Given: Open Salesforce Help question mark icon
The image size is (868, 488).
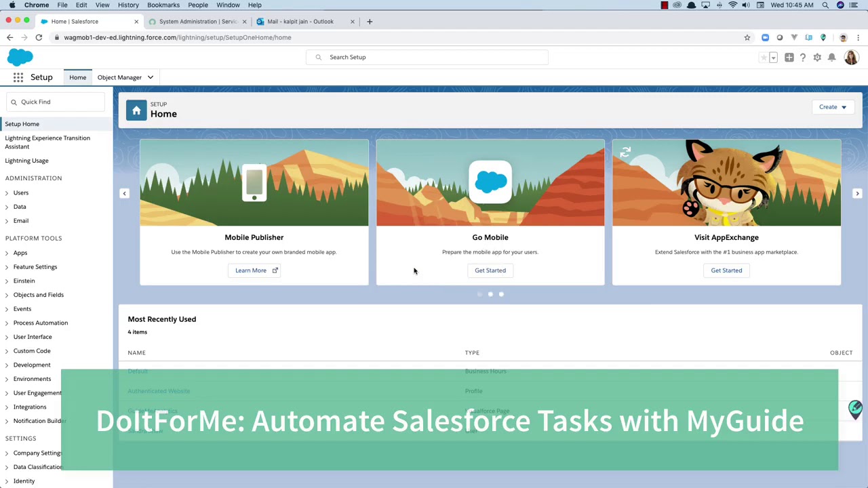Looking at the screenshot, I should (803, 58).
